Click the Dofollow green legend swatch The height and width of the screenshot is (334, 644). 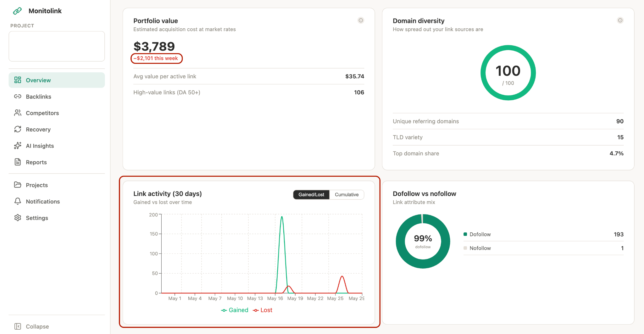click(465, 234)
